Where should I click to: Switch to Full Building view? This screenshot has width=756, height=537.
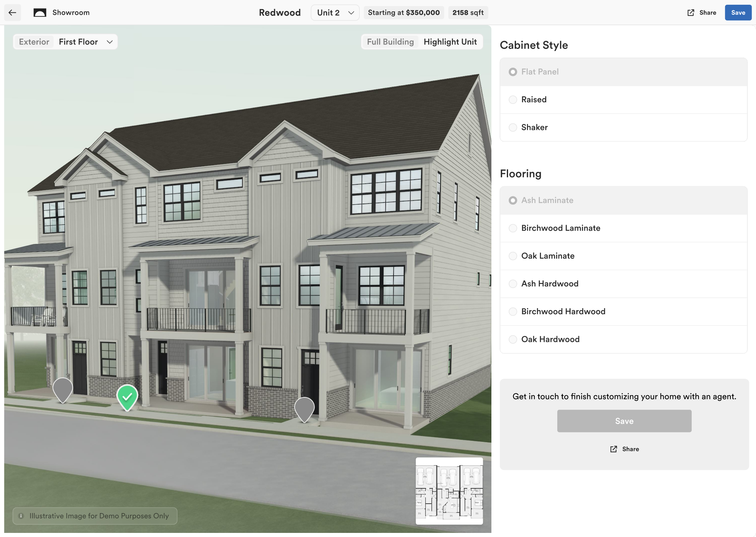[390, 42]
